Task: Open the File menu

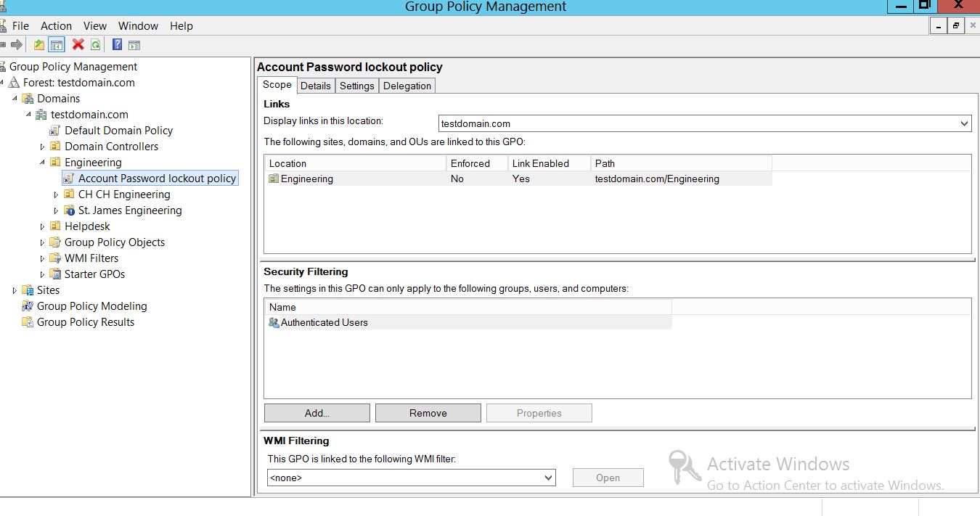Action: tap(20, 26)
